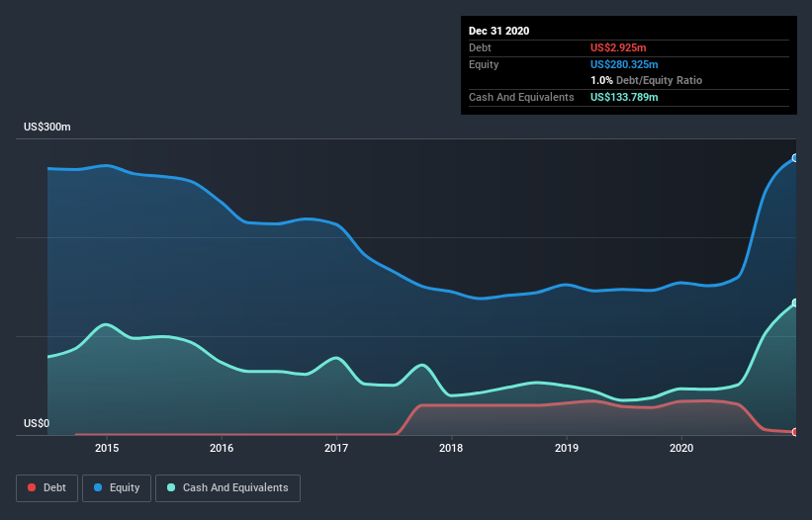Click the teal Cash legend dot

171,487
